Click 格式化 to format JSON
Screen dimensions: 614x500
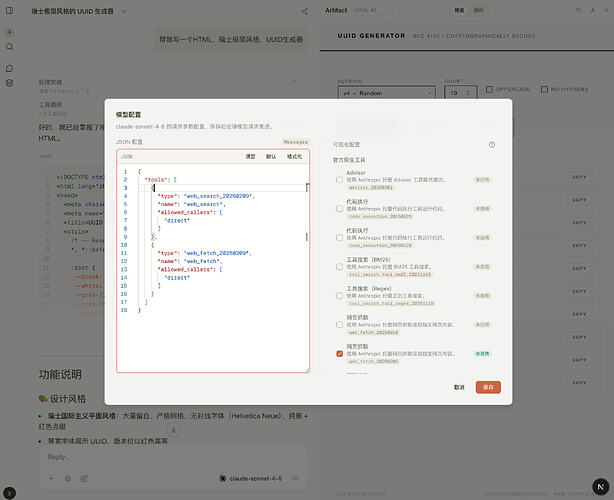point(294,157)
